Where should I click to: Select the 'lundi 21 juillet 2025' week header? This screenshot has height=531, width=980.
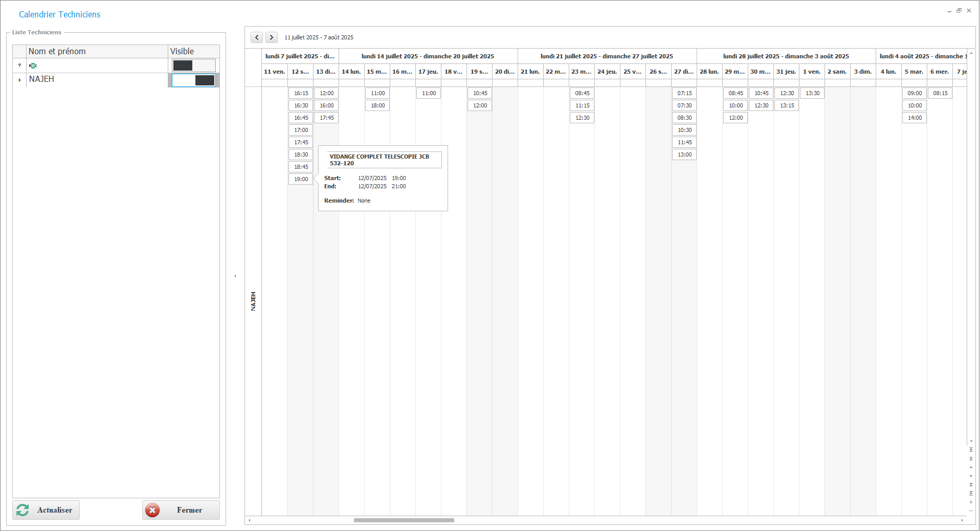607,56
